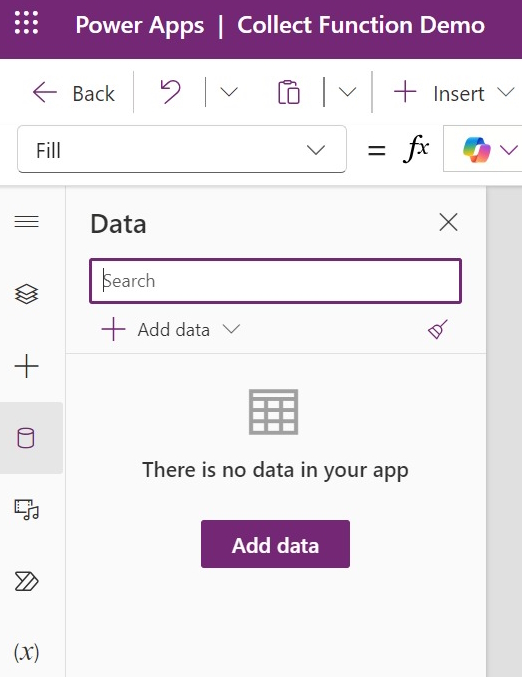Open Power Automate icon in sidebar

coord(26,581)
